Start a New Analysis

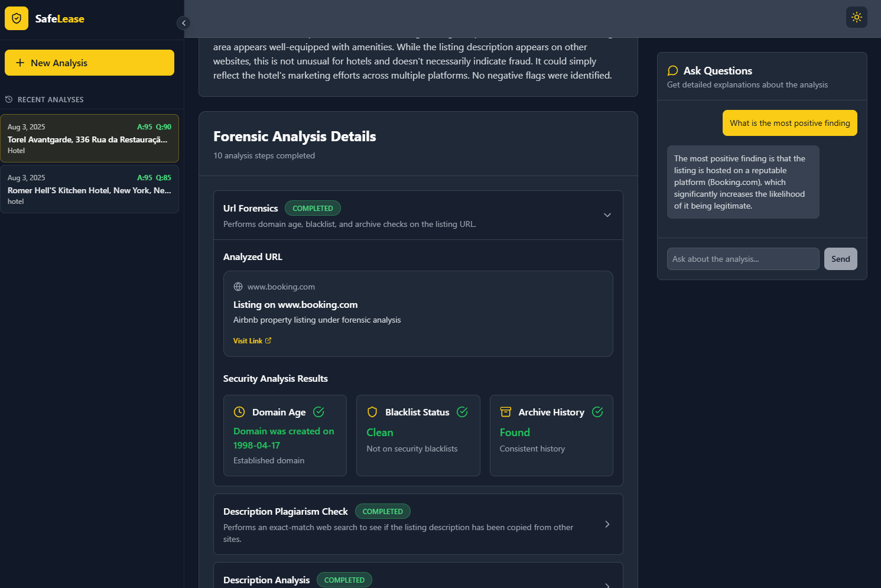pos(89,63)
